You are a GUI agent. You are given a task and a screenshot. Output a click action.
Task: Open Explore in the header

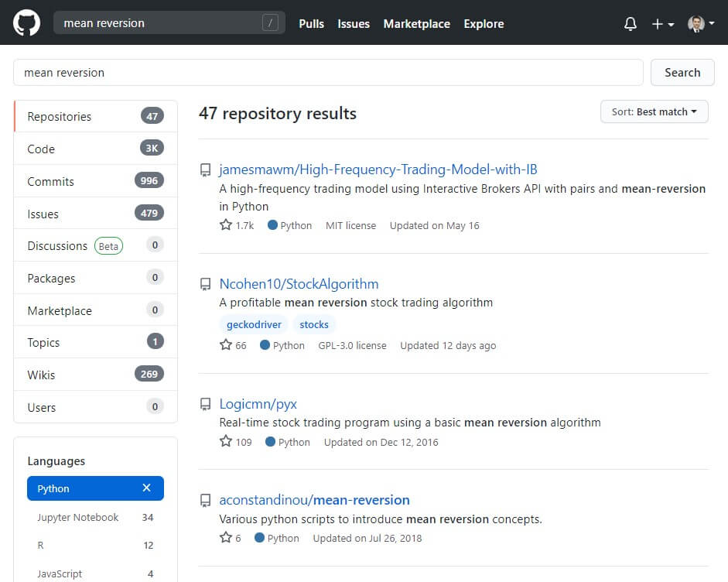click(484, 24)
